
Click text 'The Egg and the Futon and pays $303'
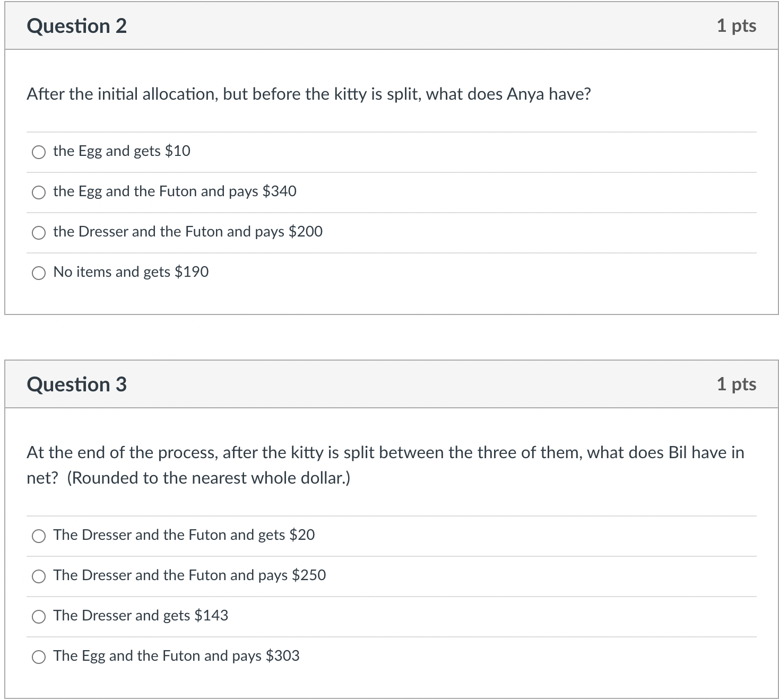point(176,656)
